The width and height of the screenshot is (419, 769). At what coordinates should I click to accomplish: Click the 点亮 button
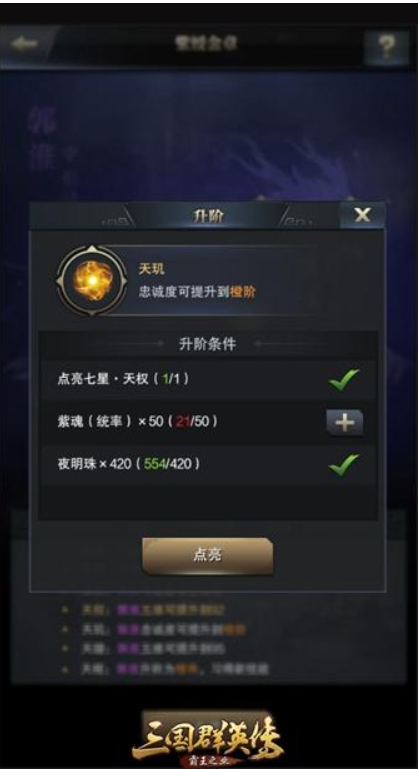tap(208, 556)
